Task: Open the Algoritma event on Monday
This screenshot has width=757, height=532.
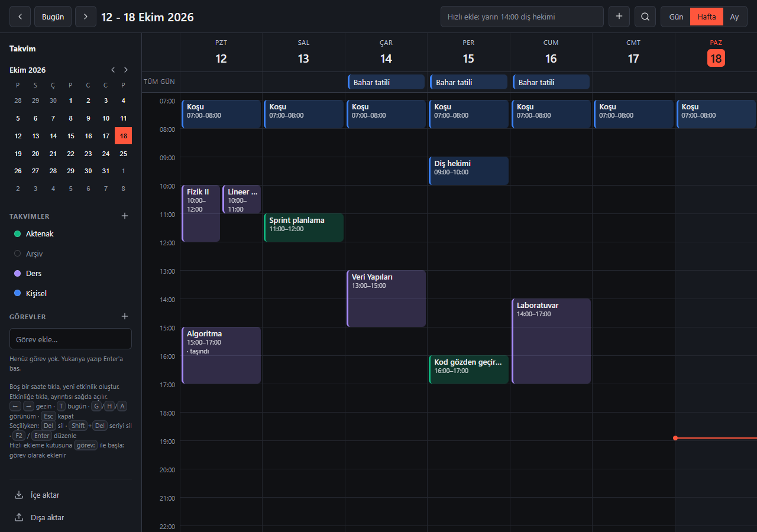Action: 221,355
